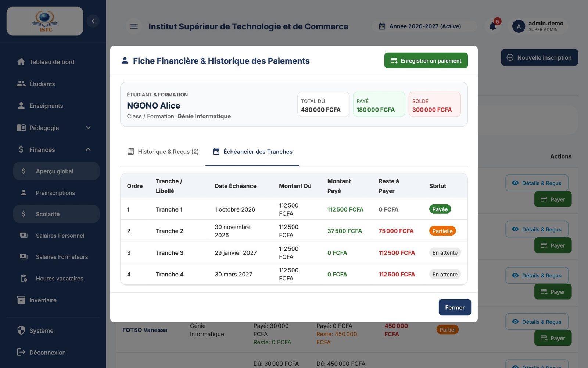This screenshot has width=588, height=368.
Task: Expand the Pédagogie submenu chevron
Action: [x=88, y=128]
